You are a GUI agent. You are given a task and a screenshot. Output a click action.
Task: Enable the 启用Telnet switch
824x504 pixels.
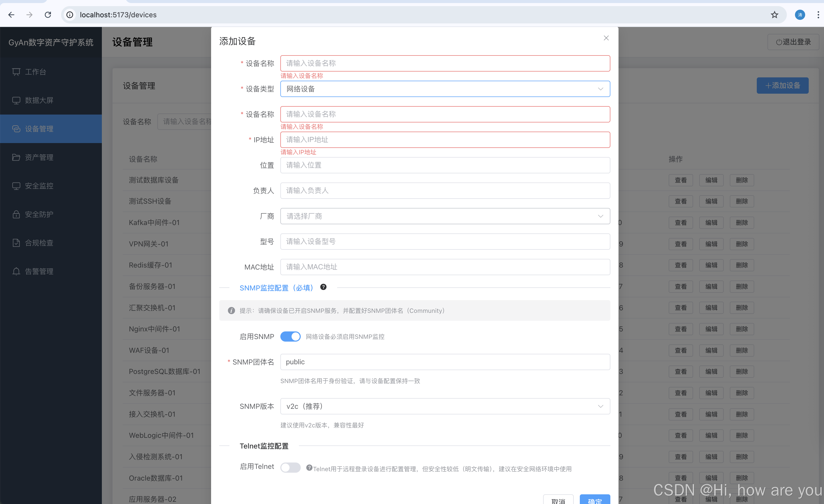click(290, 467)
